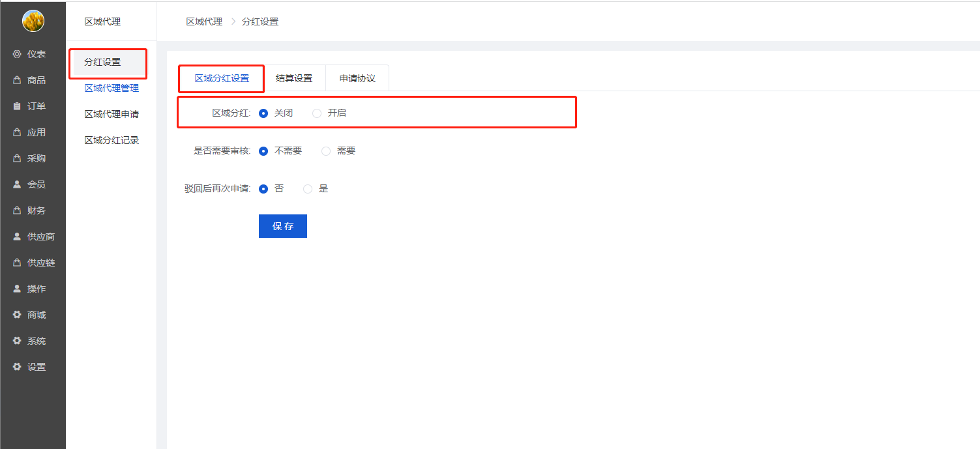Click the 会员 person icon
This screenshot has width=980, height=449.
[17, 184]
